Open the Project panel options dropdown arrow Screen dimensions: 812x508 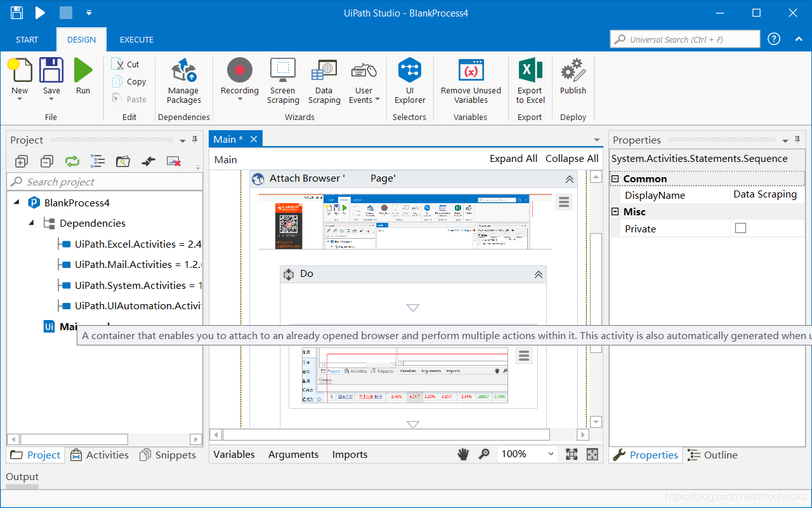pyautogui.click(x=183, y=141)
